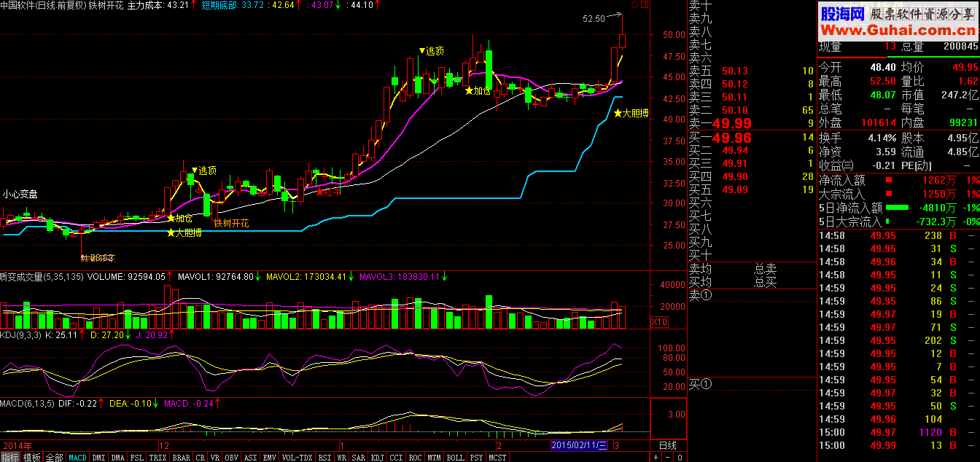
Task: Click the 最低 value 48.07
Action: pyautogui.click(x=882, y=95)
